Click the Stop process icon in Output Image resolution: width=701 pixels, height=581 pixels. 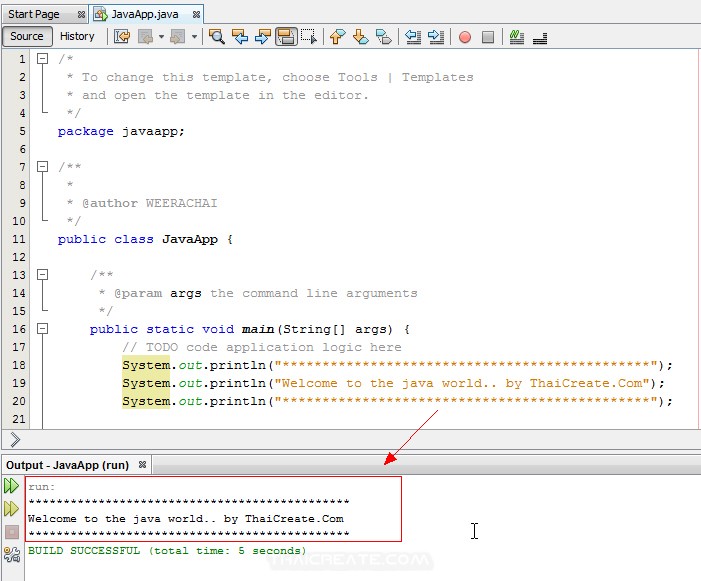point(12,532)
